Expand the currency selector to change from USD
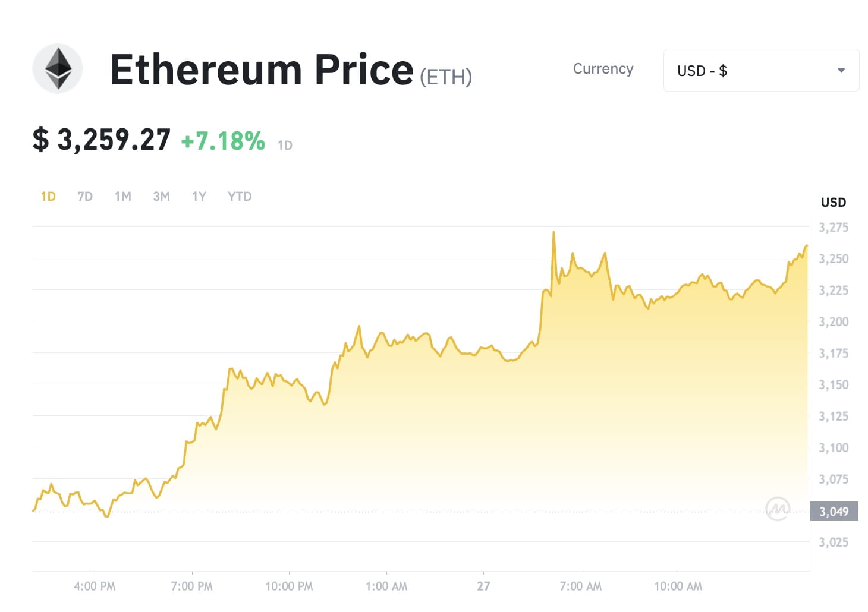The image size is (868, 612). pyautogui.click(x=761, y=70)
